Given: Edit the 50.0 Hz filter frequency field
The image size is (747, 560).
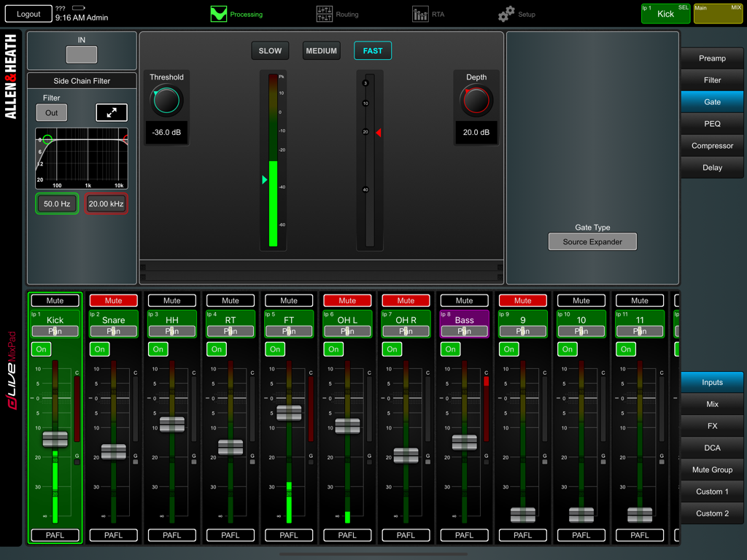Looking at the screenshot, I should pyautogui.click(x=56, y=203).
